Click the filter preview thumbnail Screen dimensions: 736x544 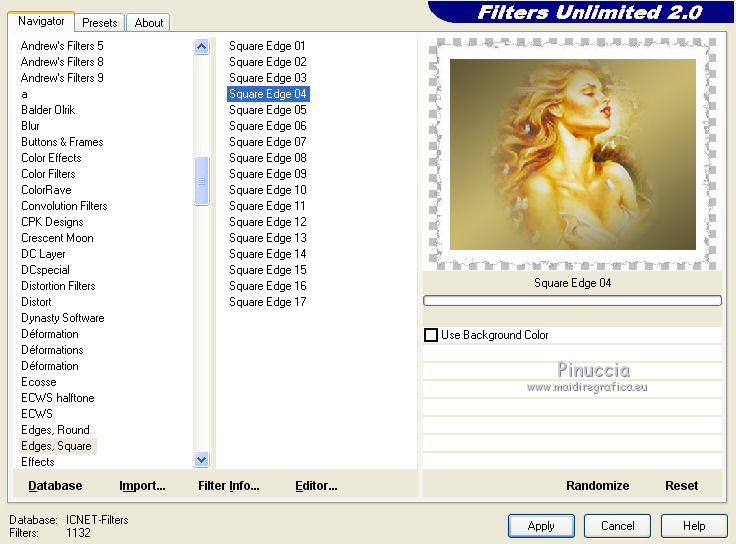(x=572, y=154)
